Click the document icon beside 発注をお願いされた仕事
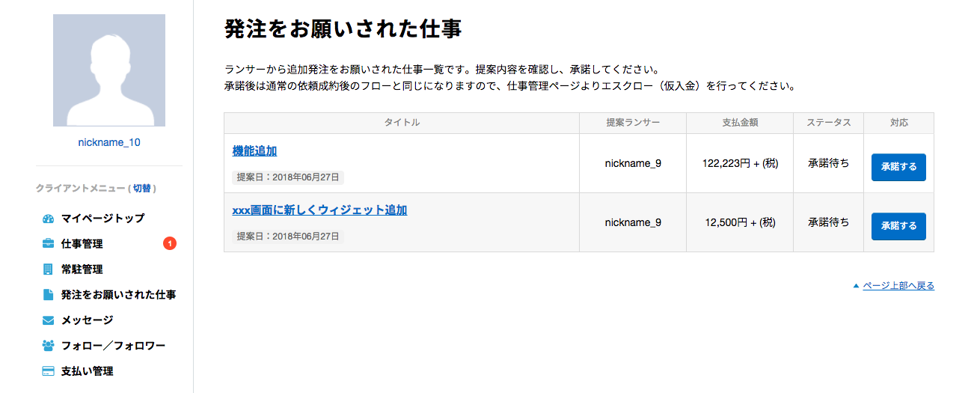Screen dimensions: 980x393 click(x=49, y=295)
